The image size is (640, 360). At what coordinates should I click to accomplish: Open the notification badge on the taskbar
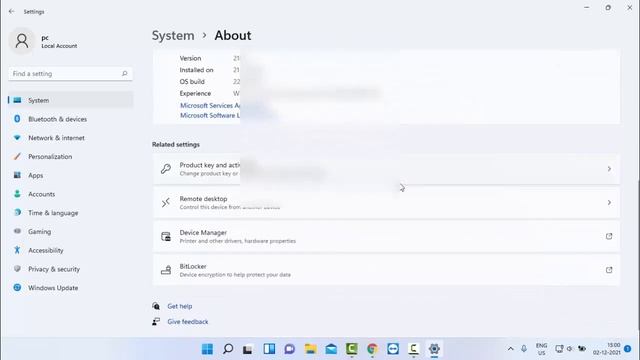click(628, 349)
